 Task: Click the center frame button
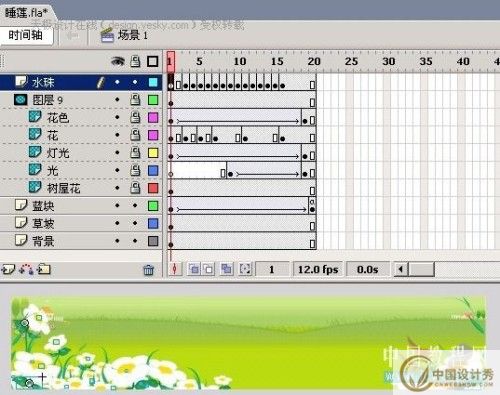(175, 269)
